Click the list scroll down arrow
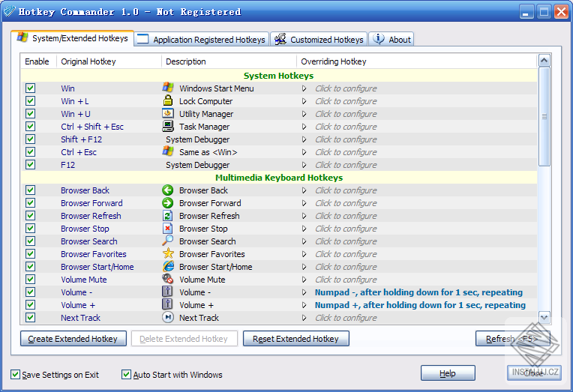 coord(544,317)
